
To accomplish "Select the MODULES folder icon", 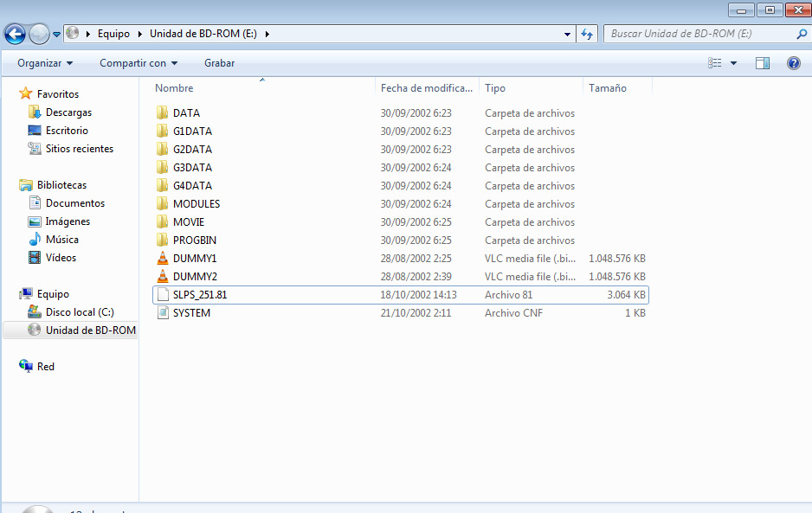I will [163, 203].
